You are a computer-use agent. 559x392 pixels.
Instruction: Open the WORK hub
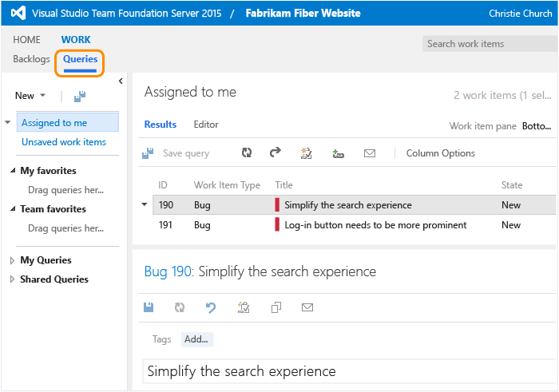[x=76, y=40]
